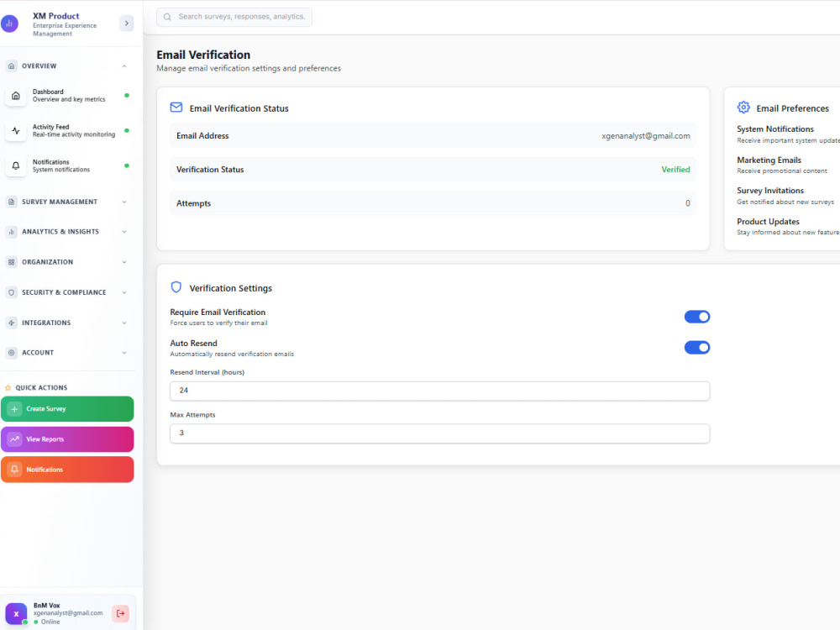Open Activity Feed via its pulse icon
The height and width of the screenshot is (630, 840).
click(x=15, y=131)
